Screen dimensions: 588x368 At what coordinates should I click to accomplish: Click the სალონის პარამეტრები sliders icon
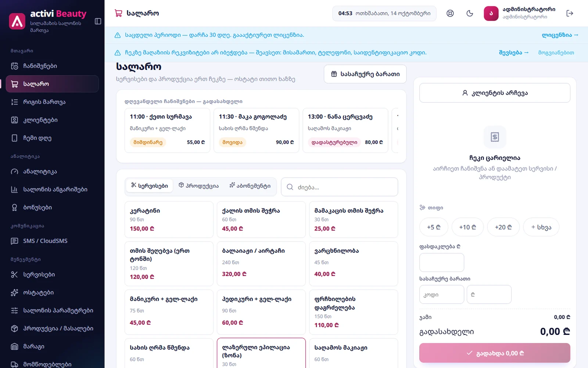click(14, 311)
